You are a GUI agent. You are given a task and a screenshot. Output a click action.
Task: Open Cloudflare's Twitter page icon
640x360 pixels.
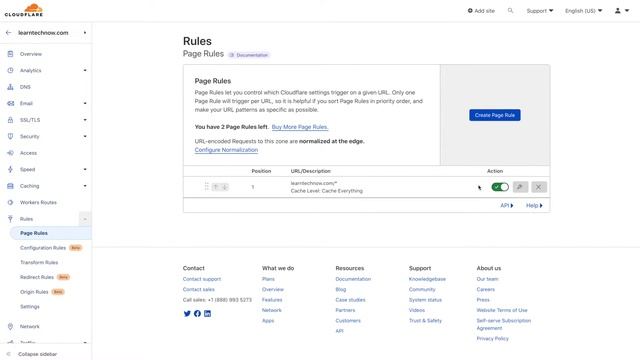[x=187, y=313]
